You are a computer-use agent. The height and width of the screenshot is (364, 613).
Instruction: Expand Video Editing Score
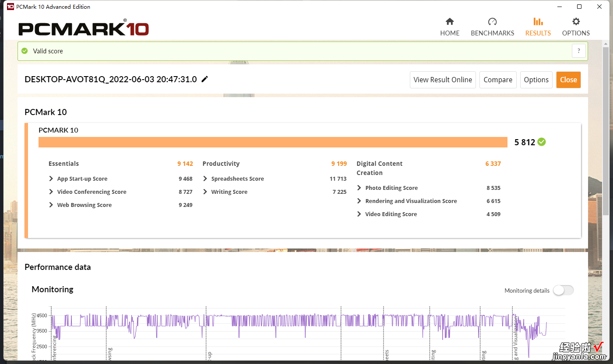[359, 214]
